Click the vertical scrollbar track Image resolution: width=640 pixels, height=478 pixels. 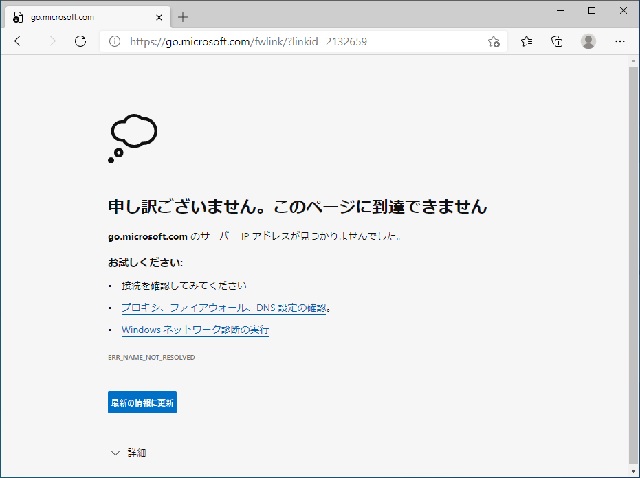tap(633, 265)
